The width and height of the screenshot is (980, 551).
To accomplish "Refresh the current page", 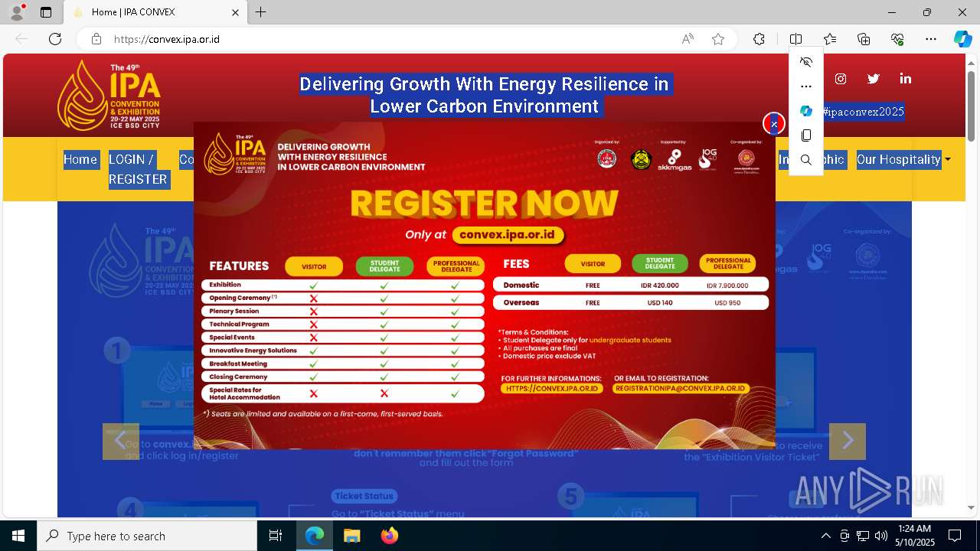I will pyautogui.click(x=55, y=39).
